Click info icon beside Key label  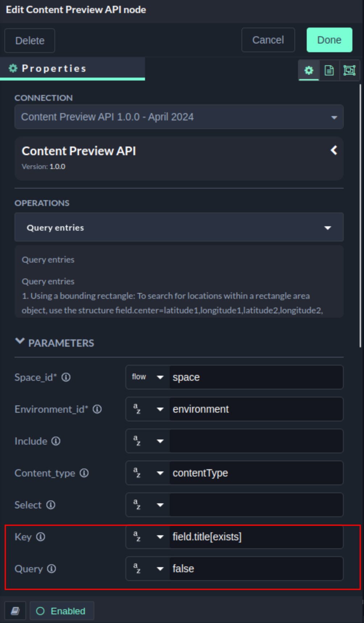coord(41,537)
